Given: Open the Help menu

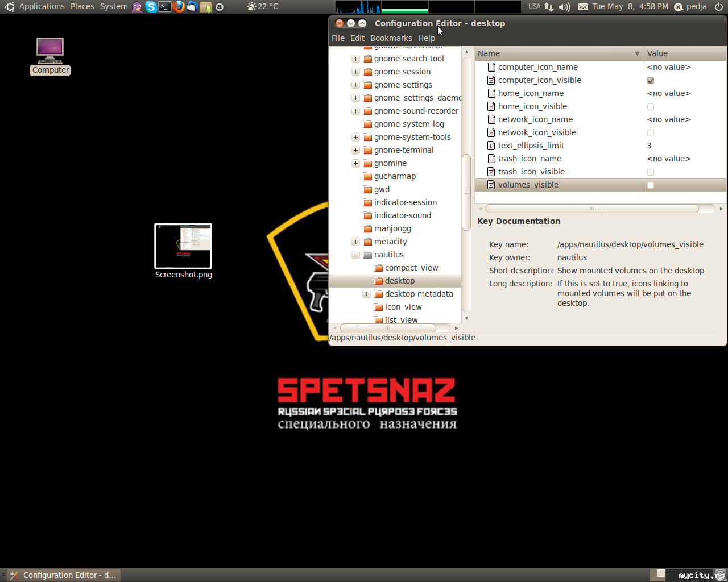Looking at the screenshot, I should pyautogui.click(x=427, y=38).
